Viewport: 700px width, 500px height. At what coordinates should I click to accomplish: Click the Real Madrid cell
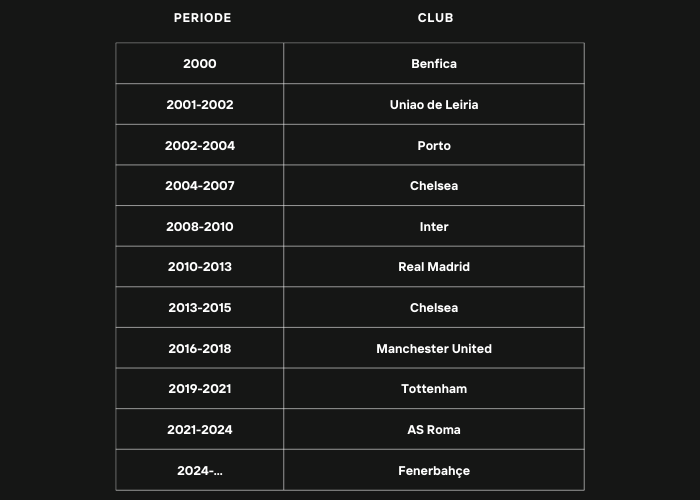434,267
